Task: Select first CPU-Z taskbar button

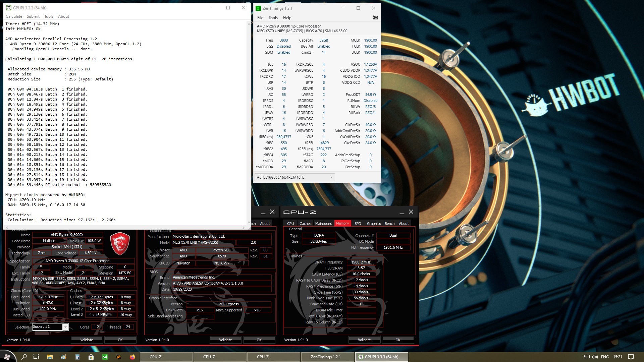Action: [x=166, y=357]
